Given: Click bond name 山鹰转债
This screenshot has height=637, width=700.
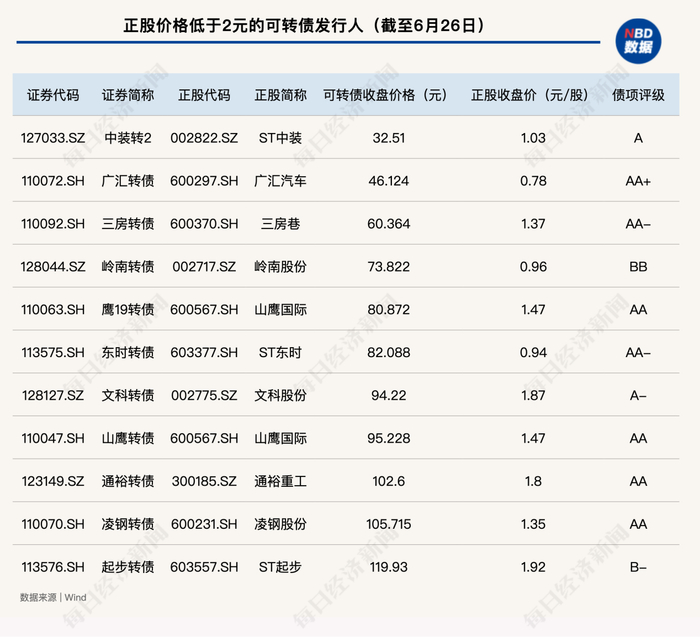Looking at the screenshot, I should tap(128, 438).
